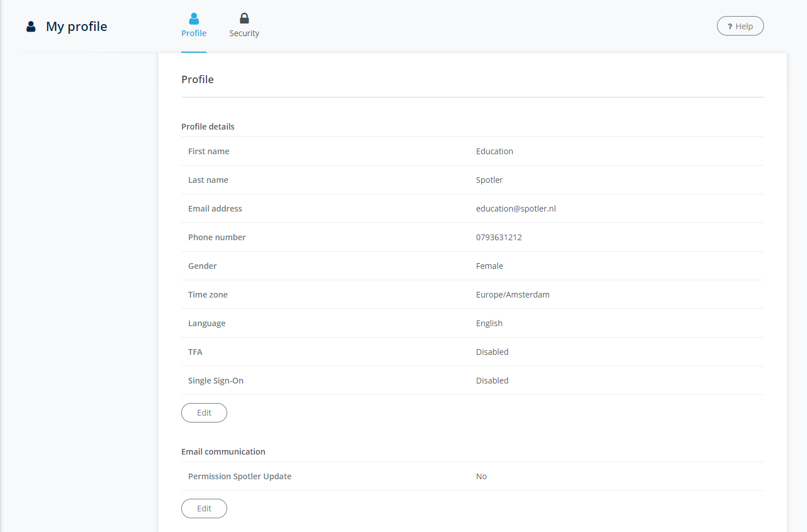
Task: Click the Security padlock icon
Action: tap(244, 18)
